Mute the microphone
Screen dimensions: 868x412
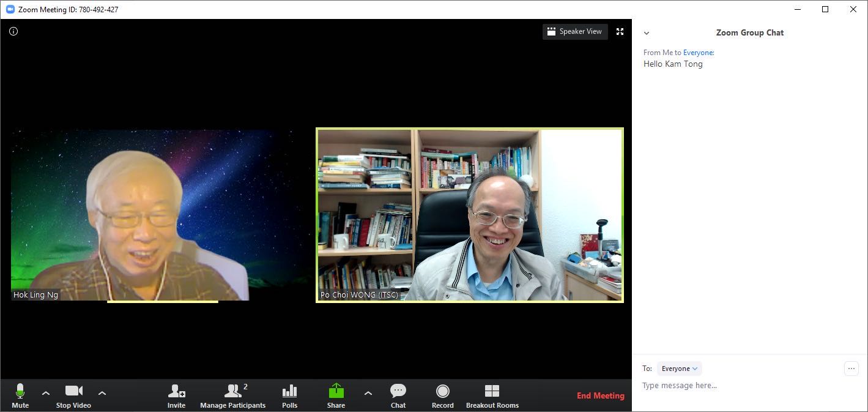[x=20, y=395]
